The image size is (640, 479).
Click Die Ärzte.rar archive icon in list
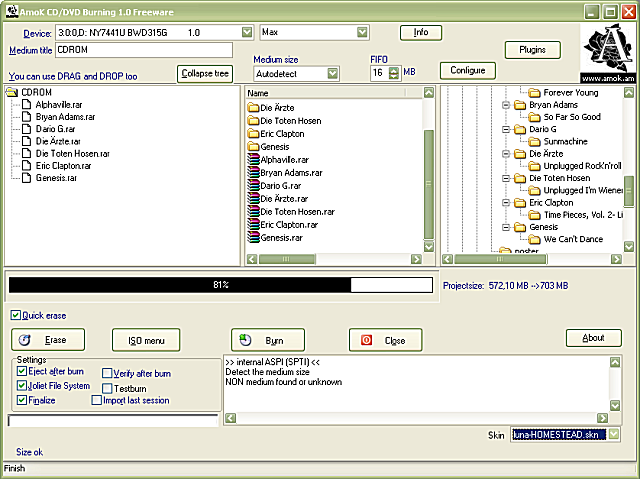click(253, 199)
